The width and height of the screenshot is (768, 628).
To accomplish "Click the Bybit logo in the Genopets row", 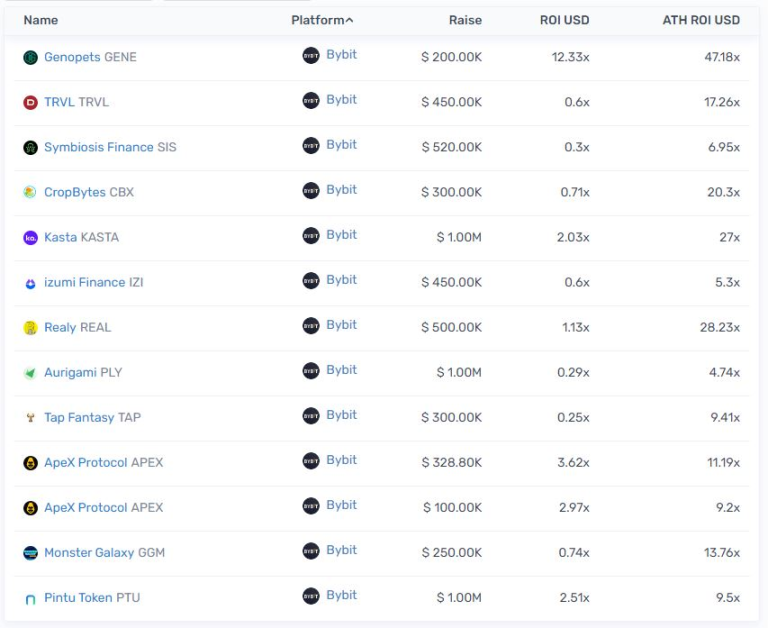I will click(x=311, y=56).
